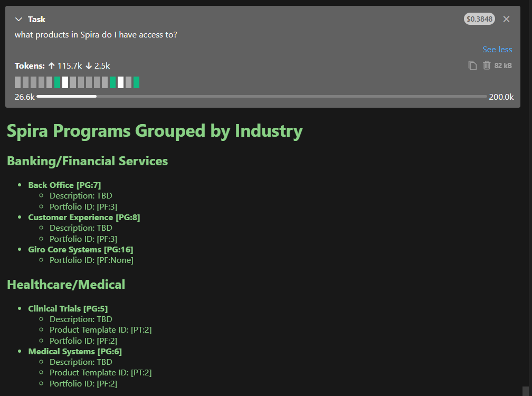
Task: Click the vertical scrollbar thumb at bottom right
Action: pyautogui.click(x=525, y=391)
